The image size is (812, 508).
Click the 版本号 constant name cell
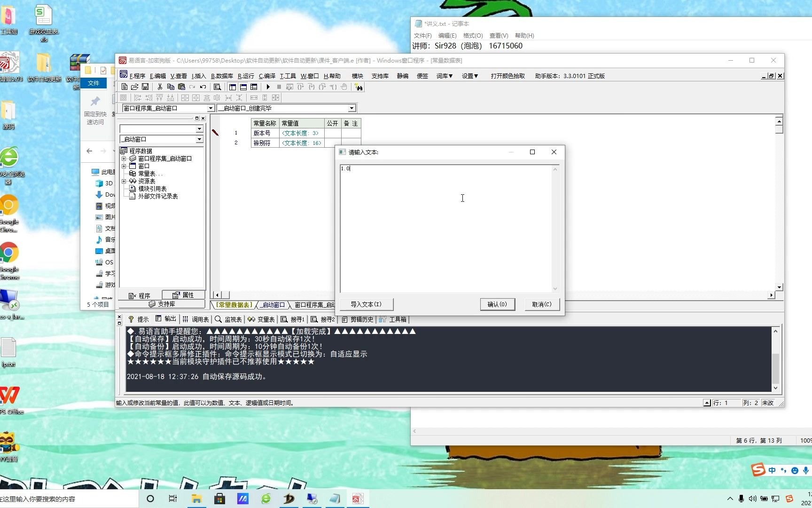265,133
